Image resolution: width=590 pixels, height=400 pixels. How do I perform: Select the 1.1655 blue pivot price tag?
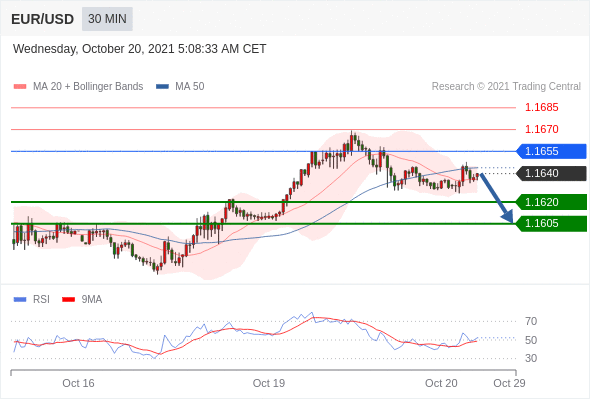pyautogui.click(x=551, y=151)
